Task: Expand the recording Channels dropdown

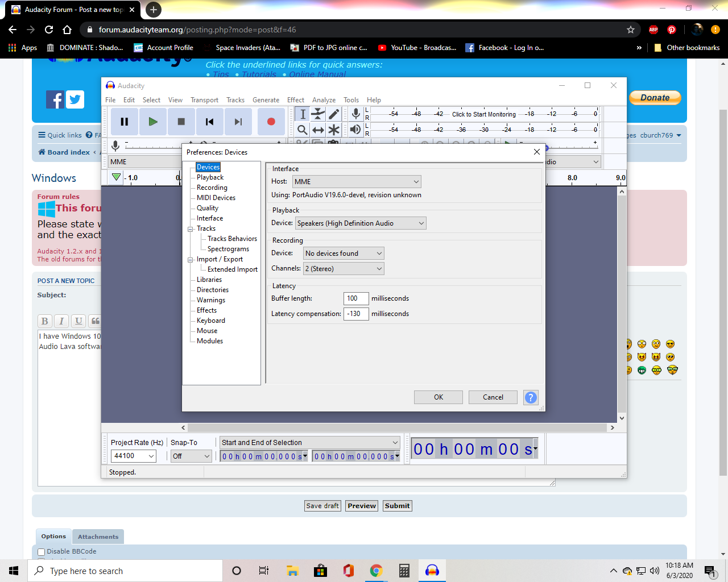Action: [x=344, y=269]
